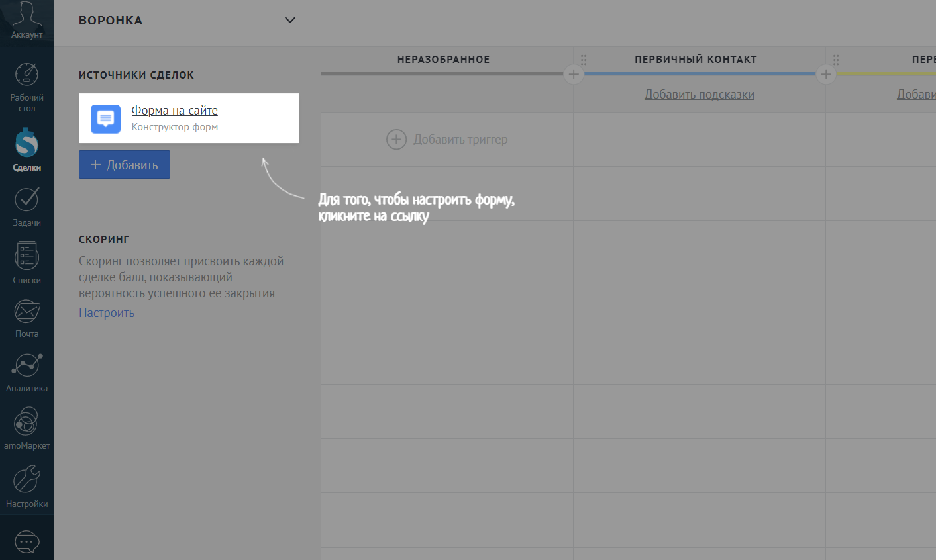
Task: Open the Сделки section icon
Action: click(26, 142)
